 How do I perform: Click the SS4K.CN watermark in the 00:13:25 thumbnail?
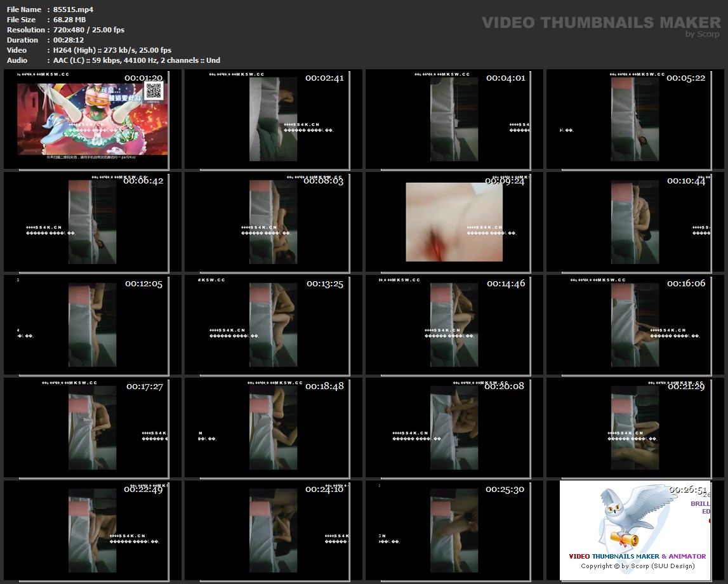(x=227, y=330)
